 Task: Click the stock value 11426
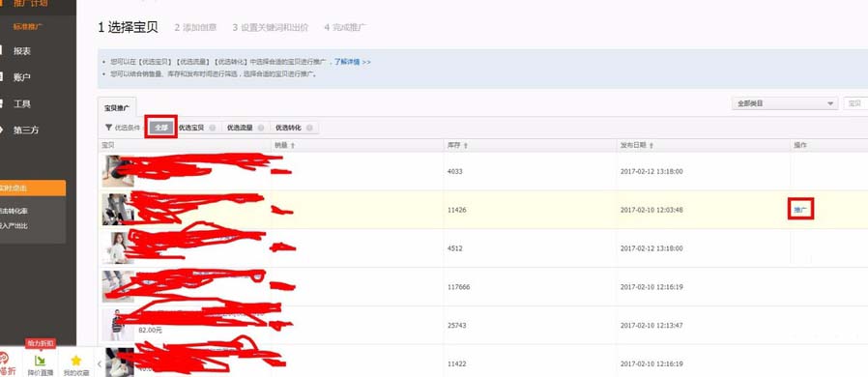[456, 211]
